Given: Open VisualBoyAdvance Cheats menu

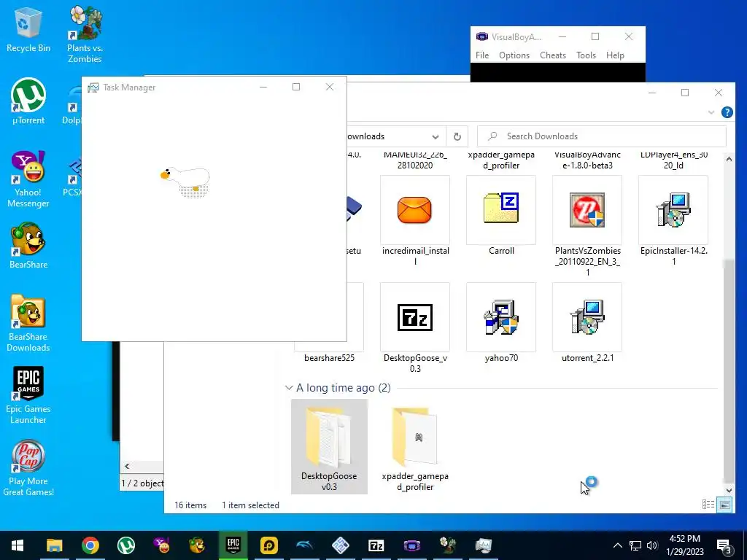Looking at the screenshot, I should tap(553, 55).
